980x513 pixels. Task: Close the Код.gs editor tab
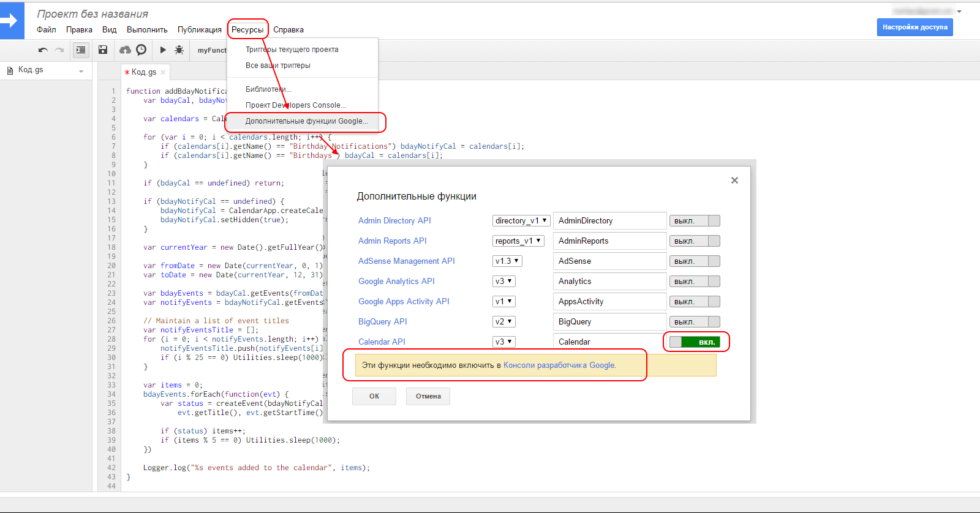(163, 72)
